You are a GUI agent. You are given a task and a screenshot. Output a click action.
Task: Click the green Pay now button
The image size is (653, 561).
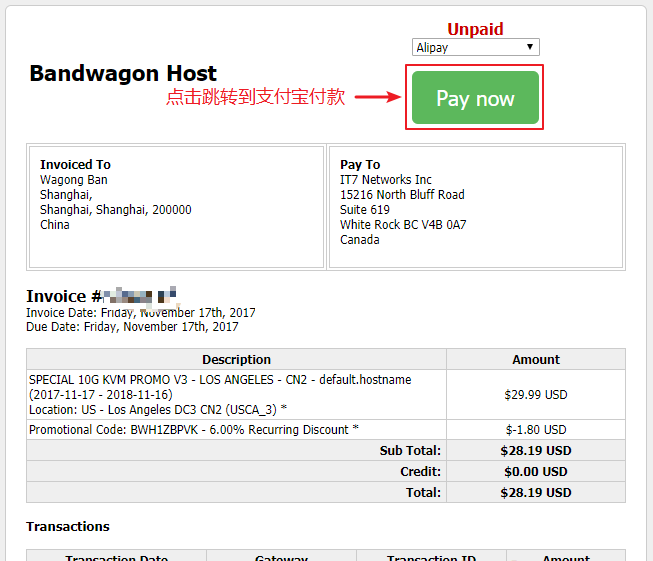point(475,97)
